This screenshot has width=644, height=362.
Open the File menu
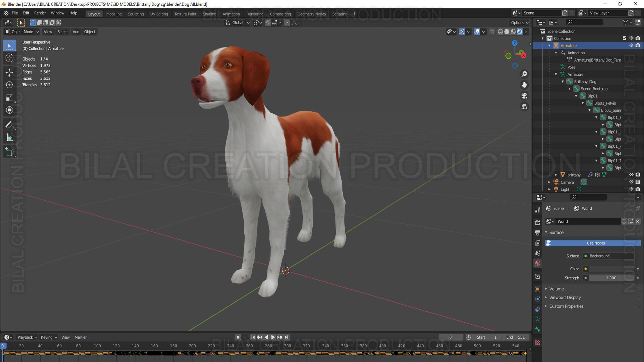[x=15, y=13]
